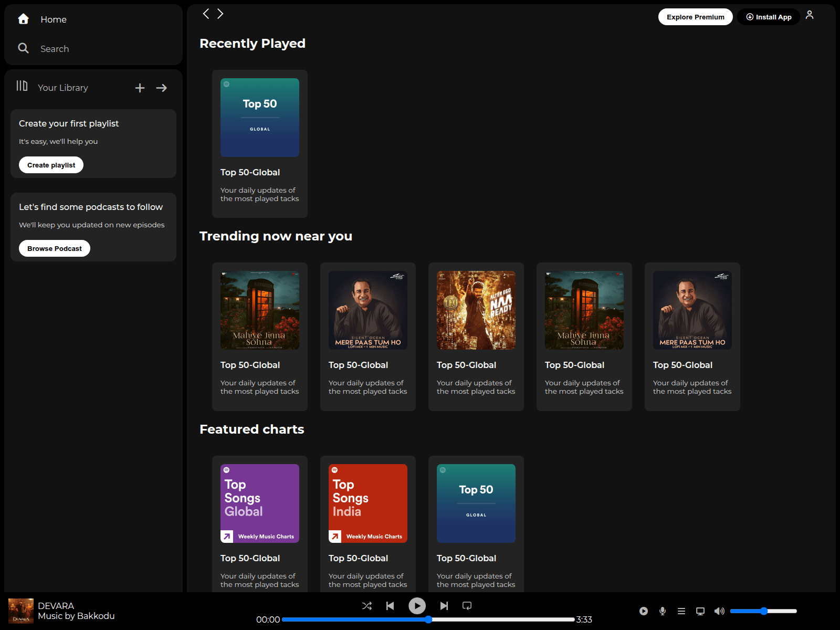Select Search menu label

[x=55, y=49]
